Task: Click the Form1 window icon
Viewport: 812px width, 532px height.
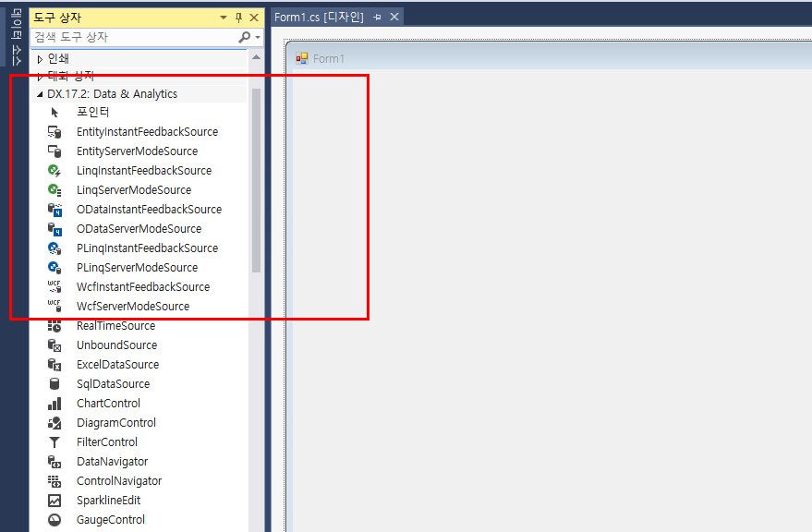Action: (302, 58)
